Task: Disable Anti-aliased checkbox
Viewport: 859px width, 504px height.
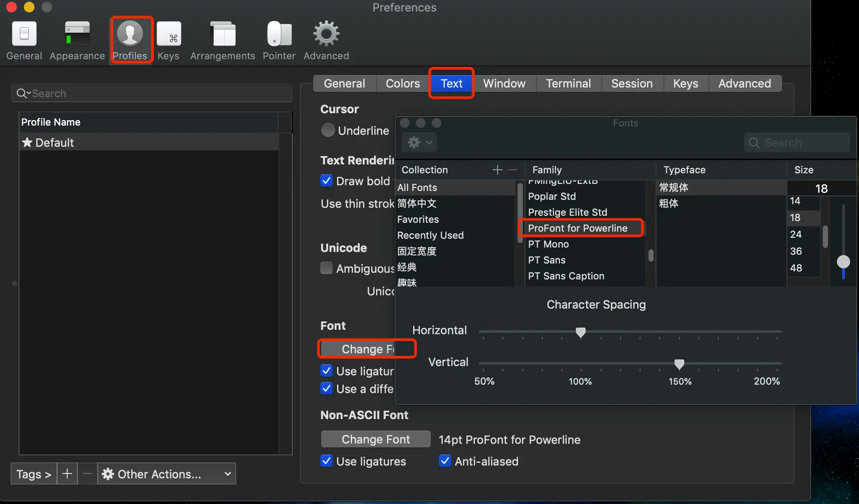Action: coord(445,461)
